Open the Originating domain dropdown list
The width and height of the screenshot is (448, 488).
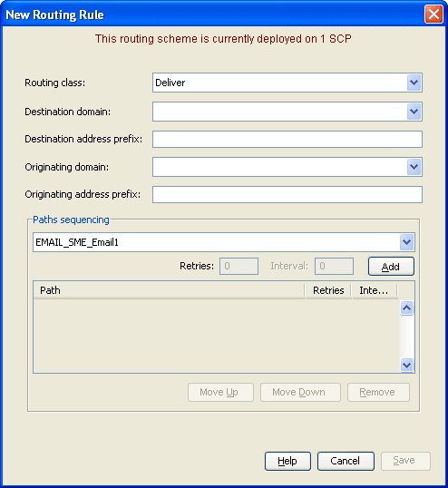414,167
